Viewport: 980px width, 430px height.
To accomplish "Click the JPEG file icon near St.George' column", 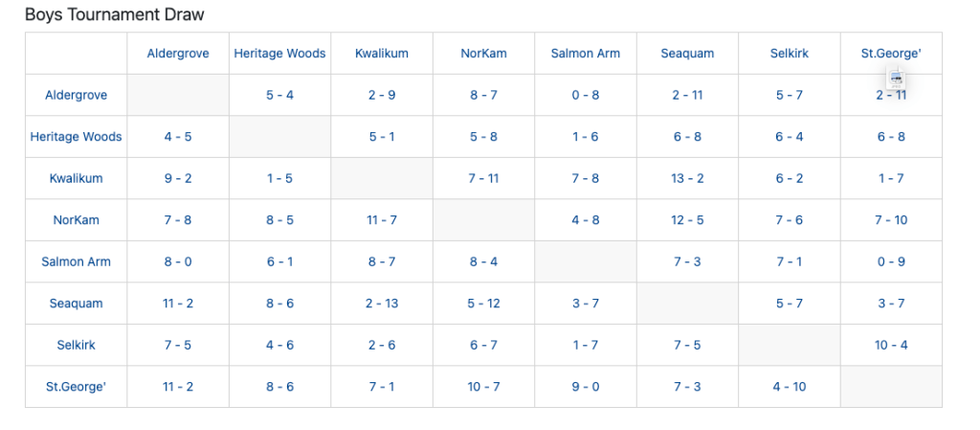I will pyautogui.click(x=896, y=79).
